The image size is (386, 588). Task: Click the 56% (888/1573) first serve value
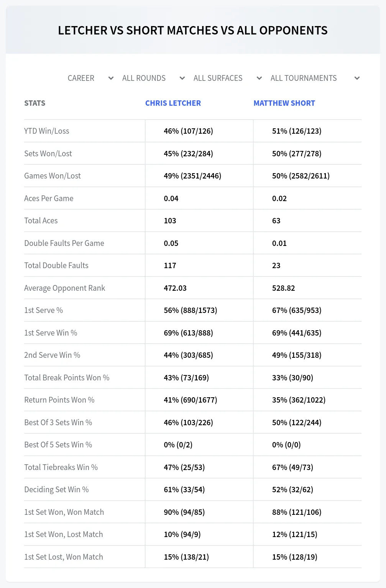[191, 310]
